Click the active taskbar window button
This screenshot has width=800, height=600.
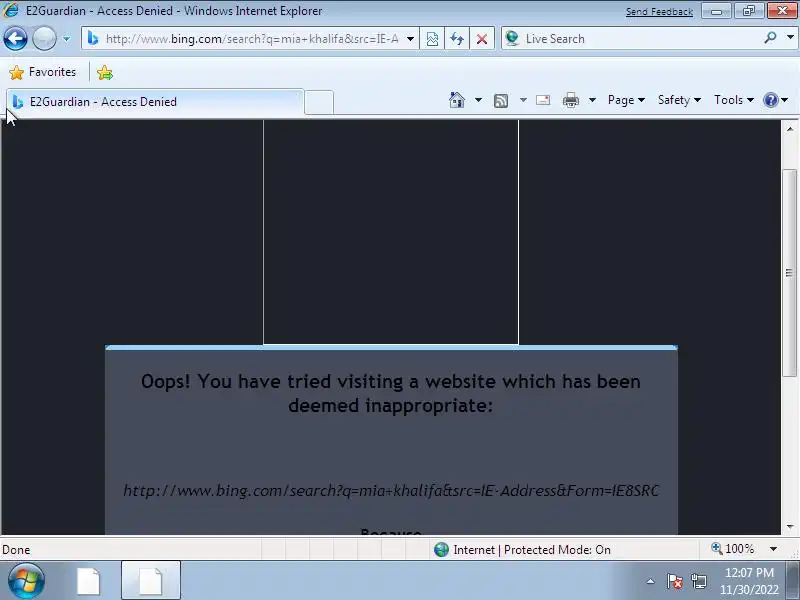151,581
